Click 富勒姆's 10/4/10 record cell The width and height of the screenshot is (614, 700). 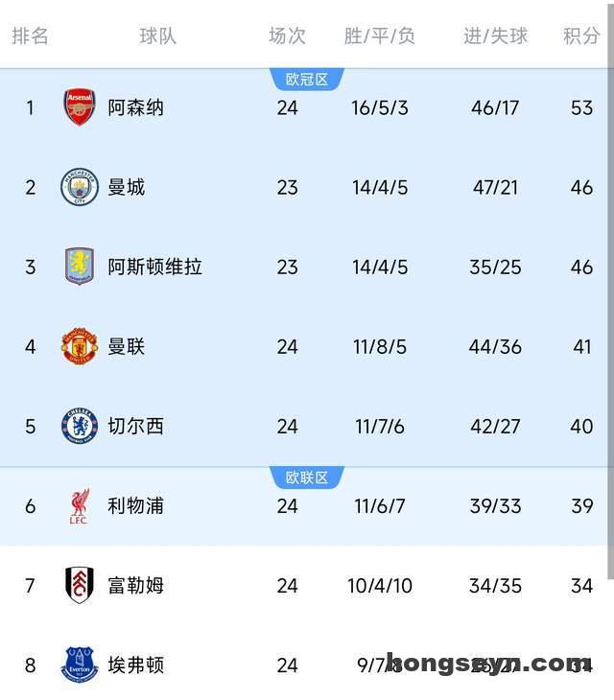379,585
